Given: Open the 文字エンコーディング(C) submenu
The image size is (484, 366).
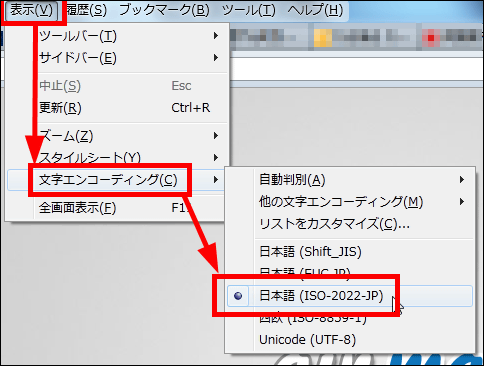Looking at the screenshot, I should [x=115, y=180].
